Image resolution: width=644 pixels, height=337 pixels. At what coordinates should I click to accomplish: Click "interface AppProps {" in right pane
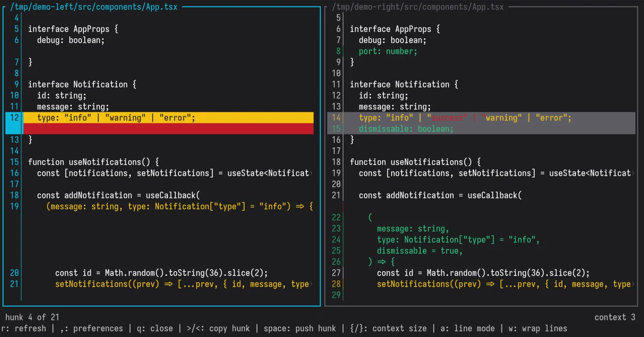(395, 29)
